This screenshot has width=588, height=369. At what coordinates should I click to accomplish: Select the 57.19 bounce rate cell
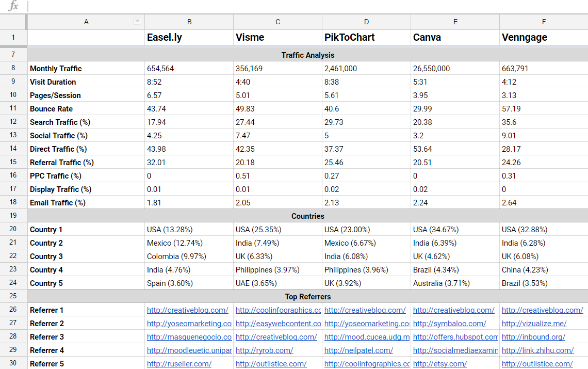[x=544, y=108]
